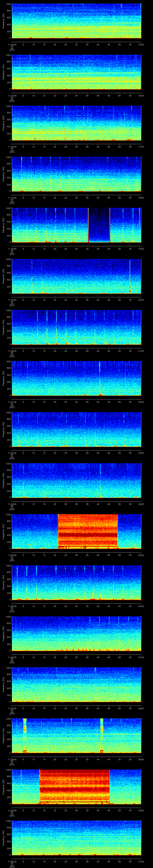The image size is (153, 868).
Task: Click the red broadband burst in the 11:24:00 panel
Action: coord(88,532)
